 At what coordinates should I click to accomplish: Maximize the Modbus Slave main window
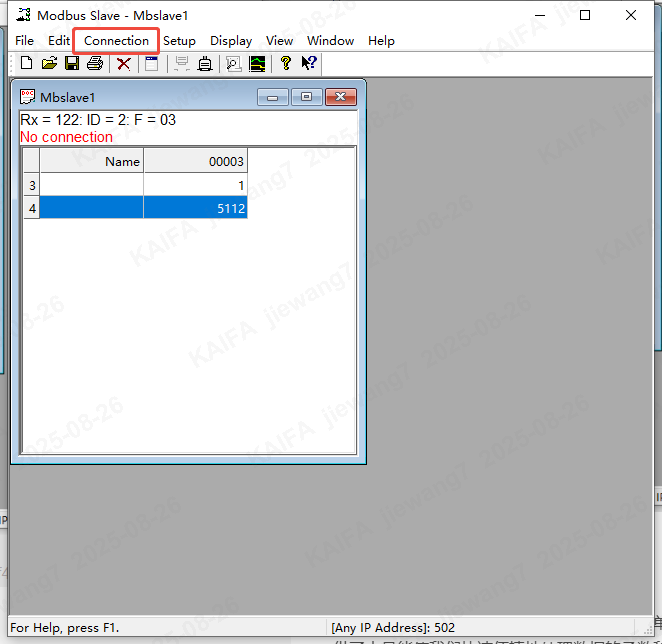pos(585,15)
